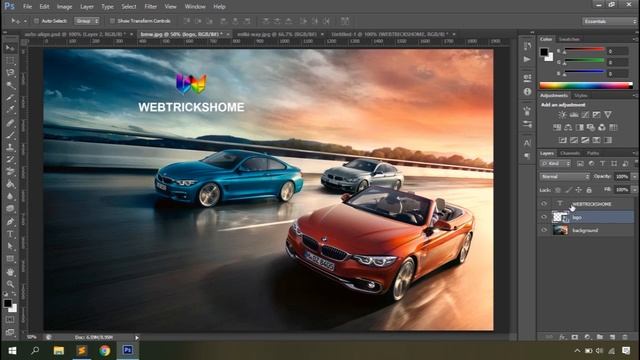Select the Spot Healing Brush tool
This screenshot has height=360, width=640.
click(10, 122)
